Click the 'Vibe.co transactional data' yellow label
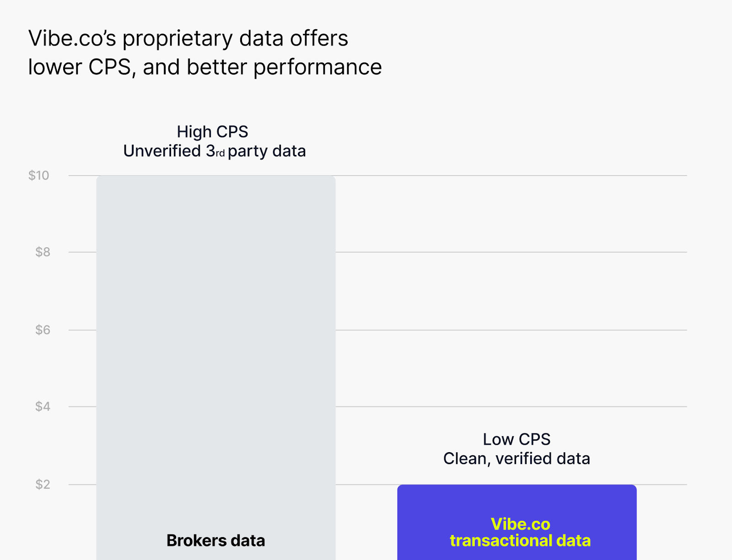Viewport: 732px width, 560px height. (x=520, y=532)
